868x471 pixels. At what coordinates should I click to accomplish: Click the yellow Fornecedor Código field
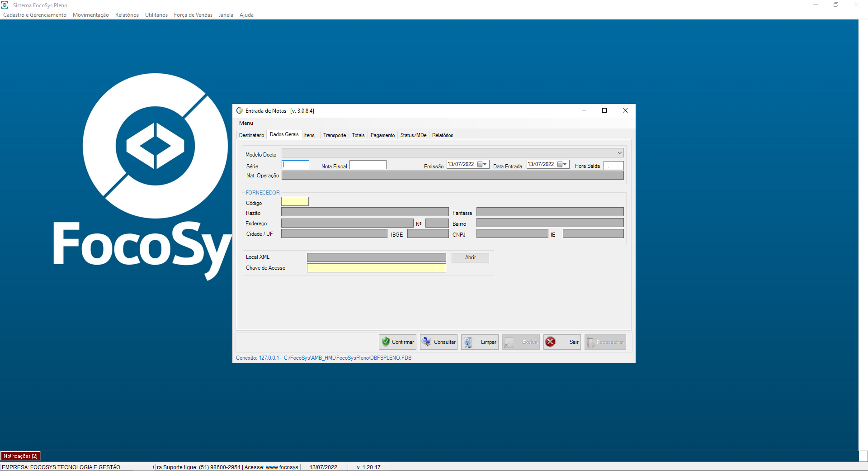coord(295,201)
